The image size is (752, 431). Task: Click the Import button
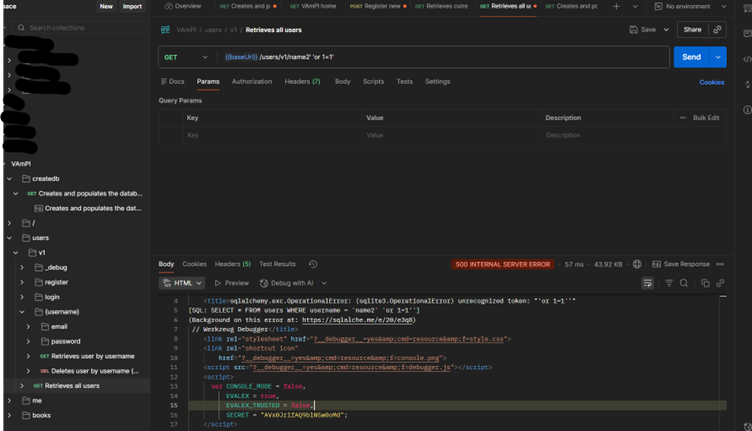tap(132, 6)
